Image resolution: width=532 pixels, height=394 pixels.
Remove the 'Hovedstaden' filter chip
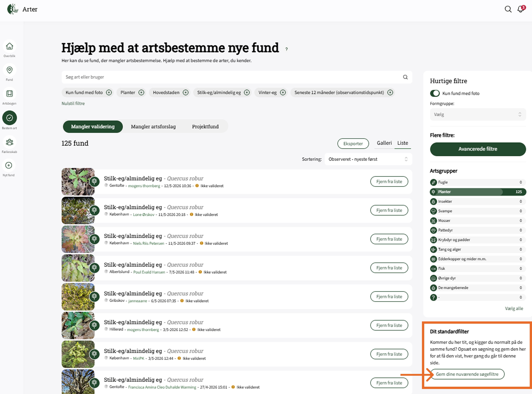click(x=186, y=92)
